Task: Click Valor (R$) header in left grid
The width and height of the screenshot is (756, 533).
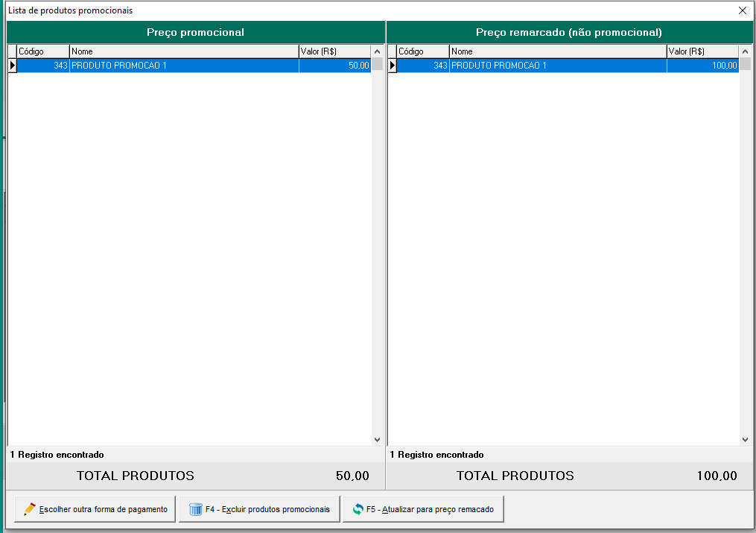Action: pyautogui.click(x=334, y=51)
